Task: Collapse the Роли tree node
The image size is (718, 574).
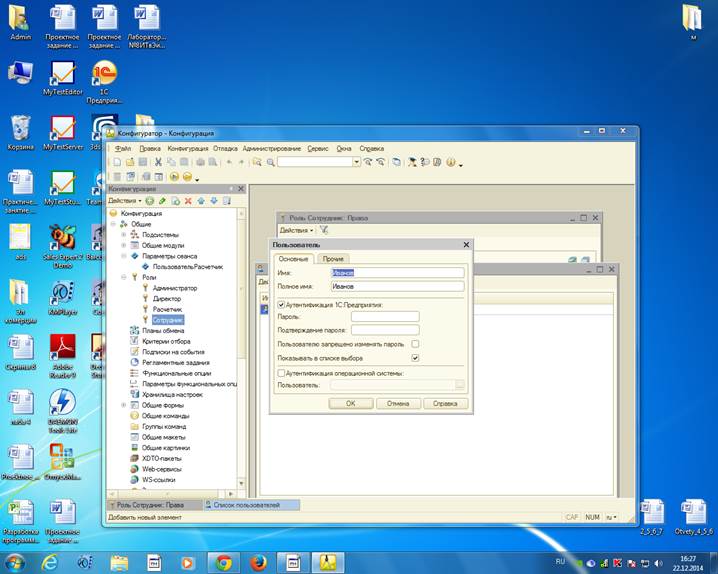Action: (124, 277)
